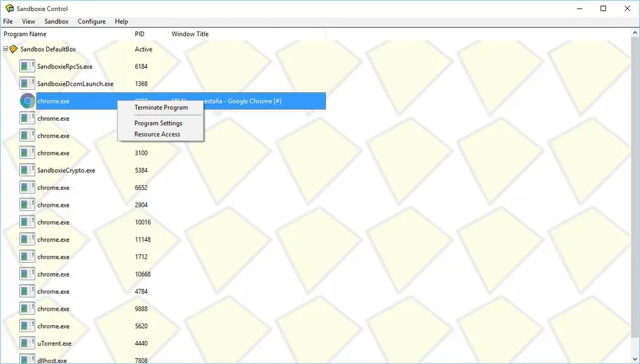Open Program Settings from the context menu
This screenshot has height=364, width=640.
(158, 123)
